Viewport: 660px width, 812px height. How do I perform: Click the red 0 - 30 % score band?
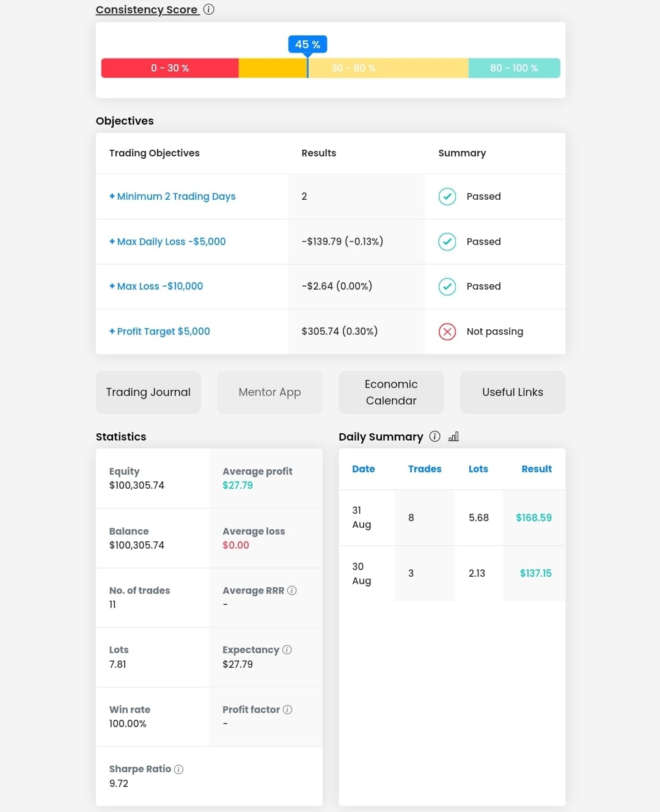170,68
